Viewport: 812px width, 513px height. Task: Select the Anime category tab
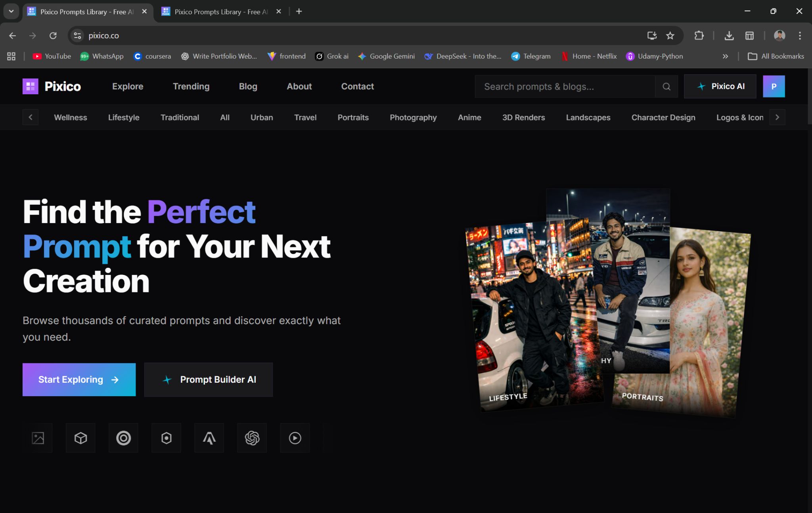pyautogui.click(x=469, y=118)
